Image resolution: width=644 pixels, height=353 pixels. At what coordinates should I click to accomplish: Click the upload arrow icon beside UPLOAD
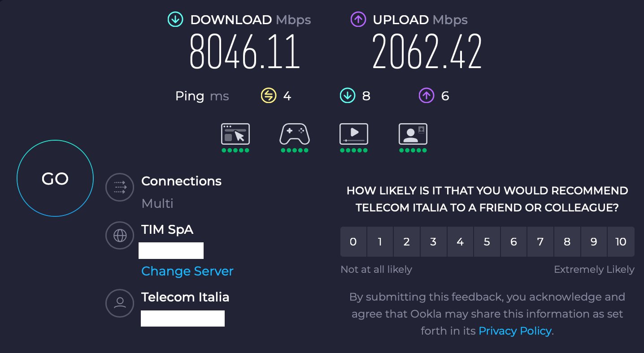(357, 20)
